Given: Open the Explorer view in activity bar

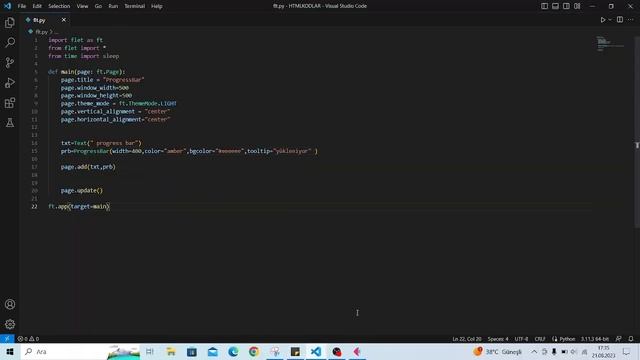Looking at the screenshot, I should (x=10, y=23).
